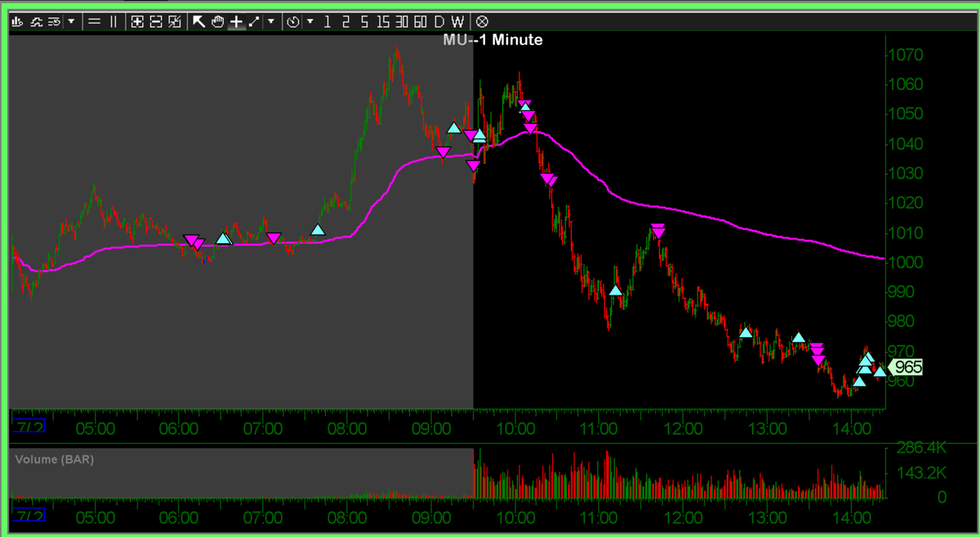This screenshot has width=980, height=537.
Task: Click the zoom in plus box icon
Action: 137,22
